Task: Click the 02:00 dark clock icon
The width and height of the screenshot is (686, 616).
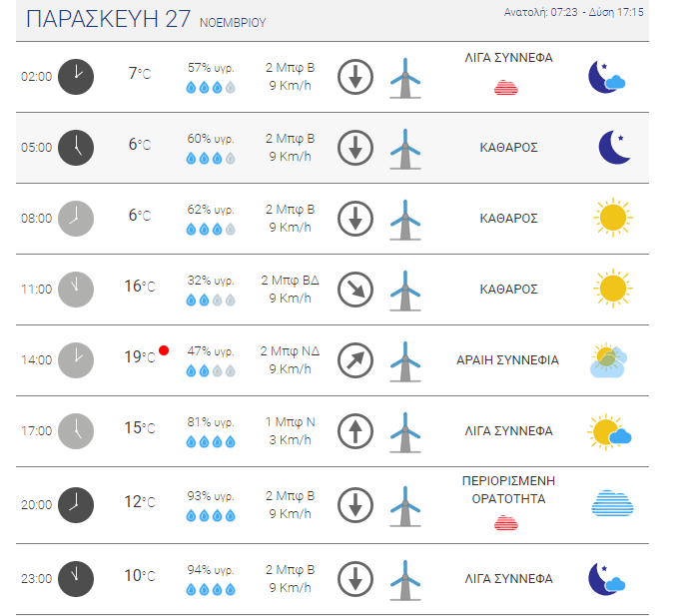Action: point(76,76)
